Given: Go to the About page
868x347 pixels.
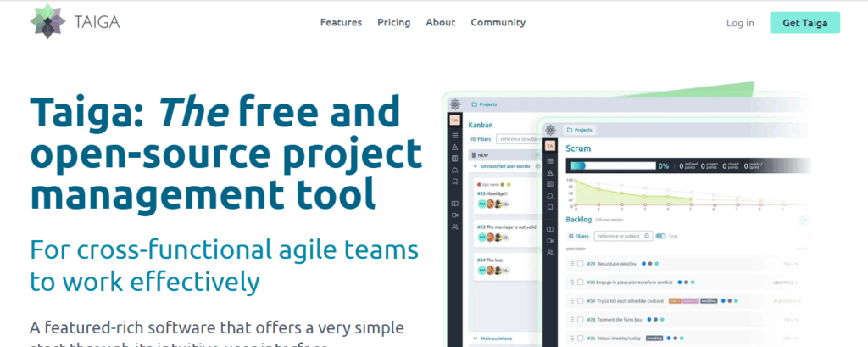Looking at the screenshot, I should (441, 23).
